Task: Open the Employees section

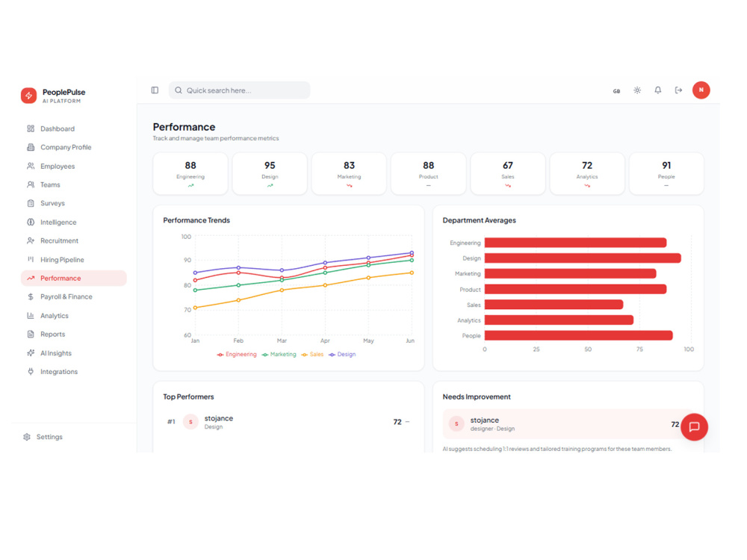Action: pos(74,167)
